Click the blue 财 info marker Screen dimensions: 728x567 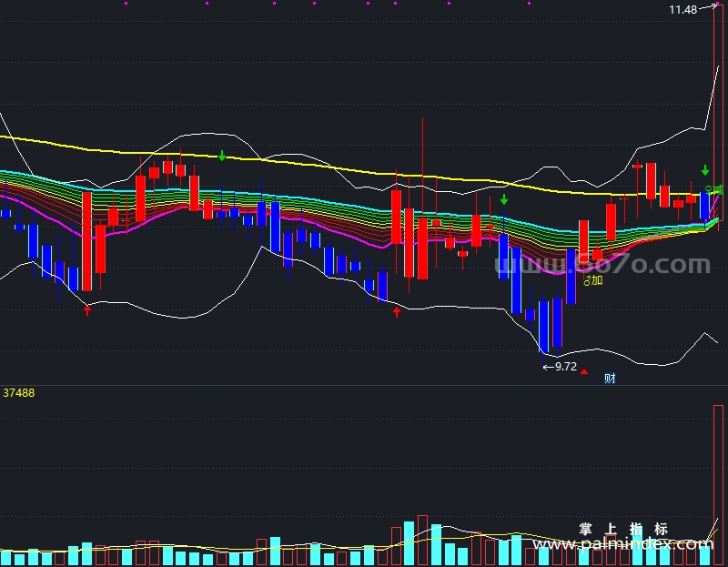click(x=610, y=379)
